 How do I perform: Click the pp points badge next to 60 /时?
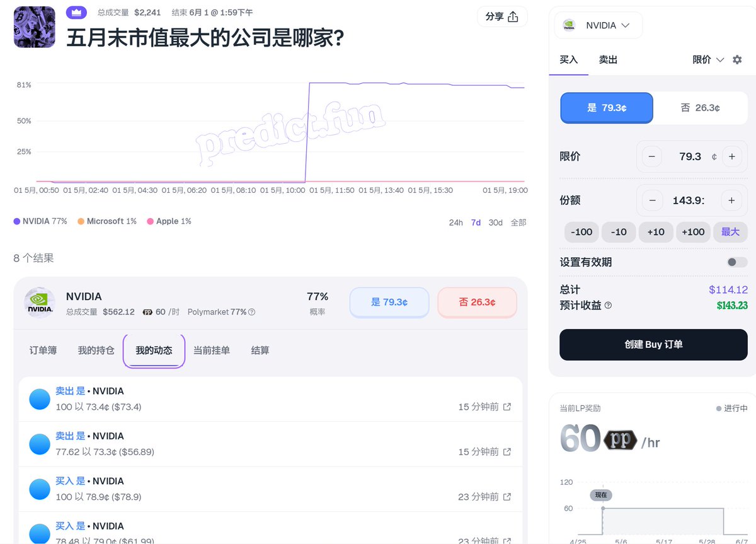[148, 312]
